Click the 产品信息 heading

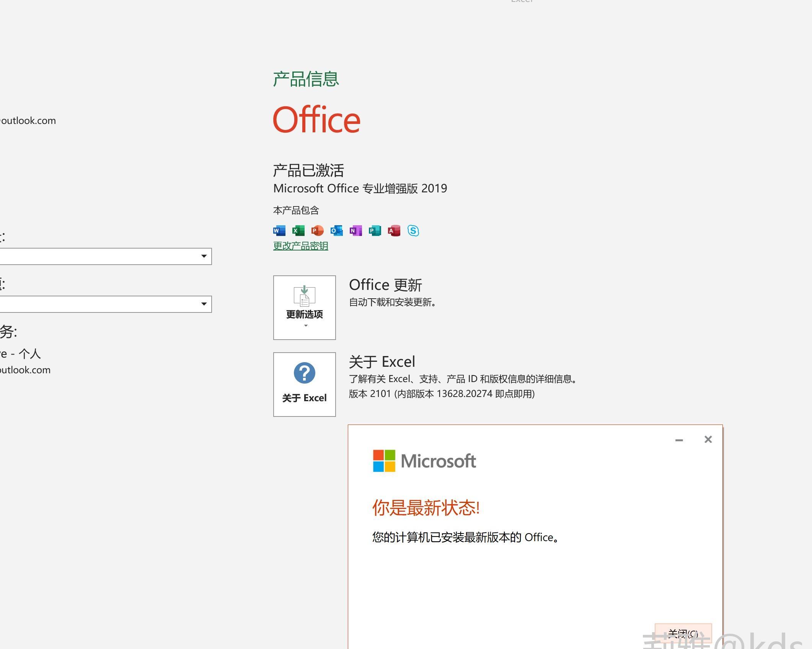point(306,79)
